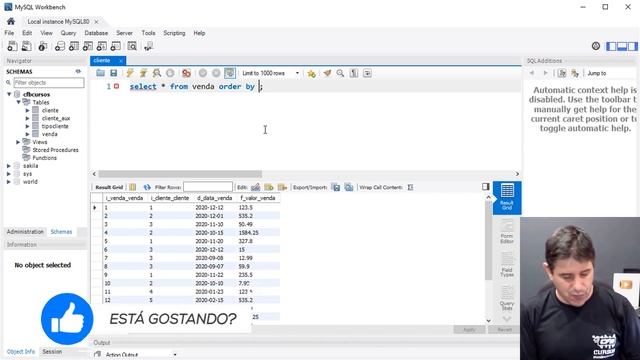Run explain plan for the statement
Image resolution: width=640 pixels, height=360 pixels.
[x=157, y=73]
